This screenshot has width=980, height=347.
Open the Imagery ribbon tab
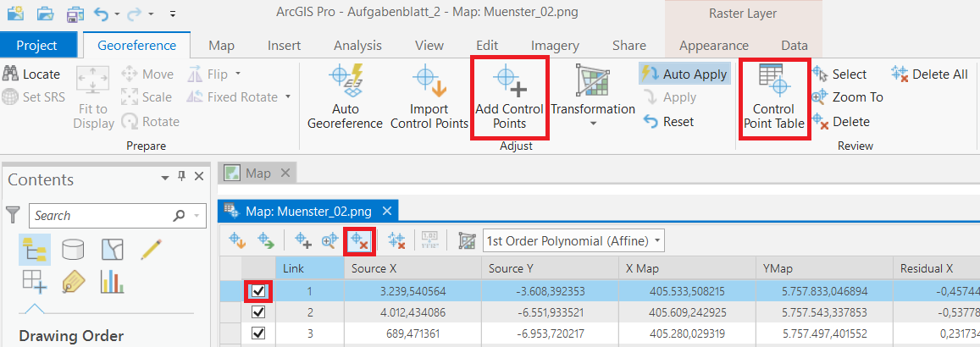tap(555, 46)
